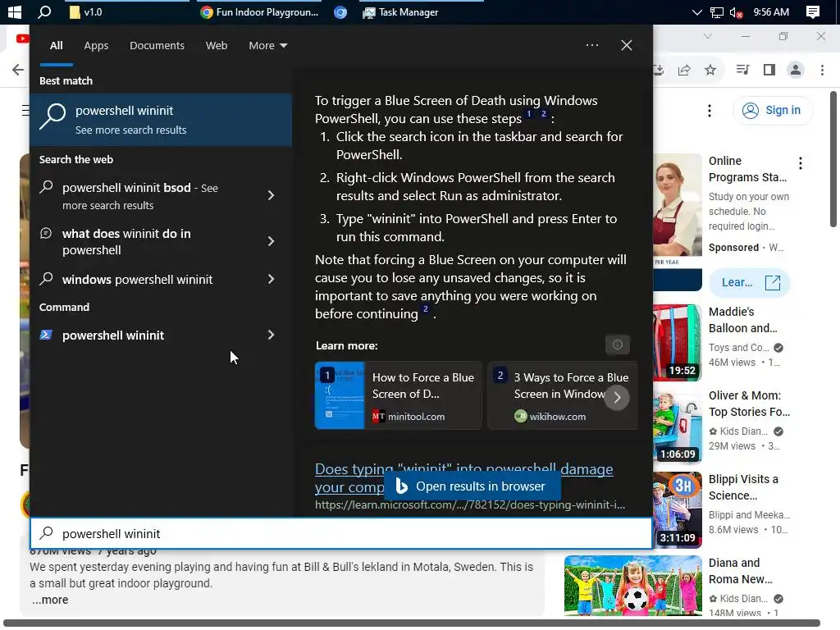Viewport: 840px width, 630px height.
Task: Open the v1.0 folder in taskbar
Action: pos(85,11)
